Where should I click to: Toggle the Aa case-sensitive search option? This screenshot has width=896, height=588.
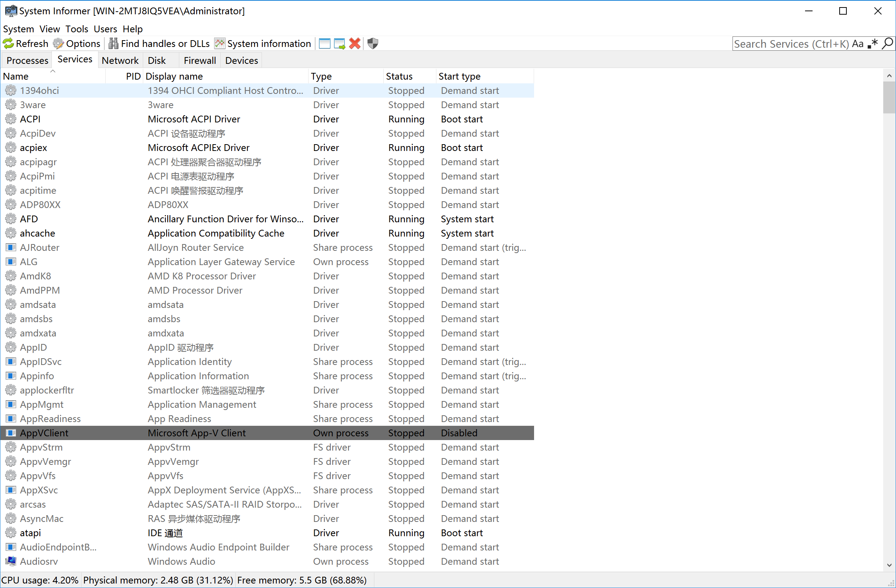pos(858,44)
